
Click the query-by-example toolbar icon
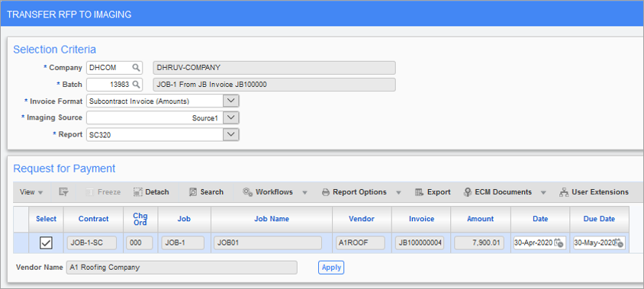[63, 191]
